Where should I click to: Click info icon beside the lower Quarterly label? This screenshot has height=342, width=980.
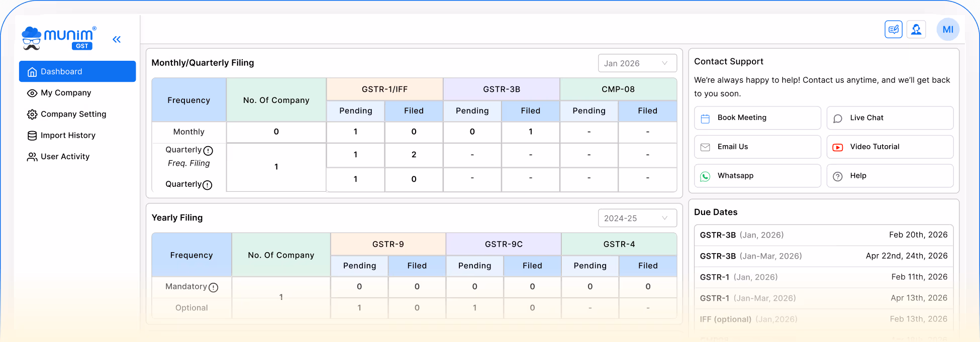coord(207,185)
